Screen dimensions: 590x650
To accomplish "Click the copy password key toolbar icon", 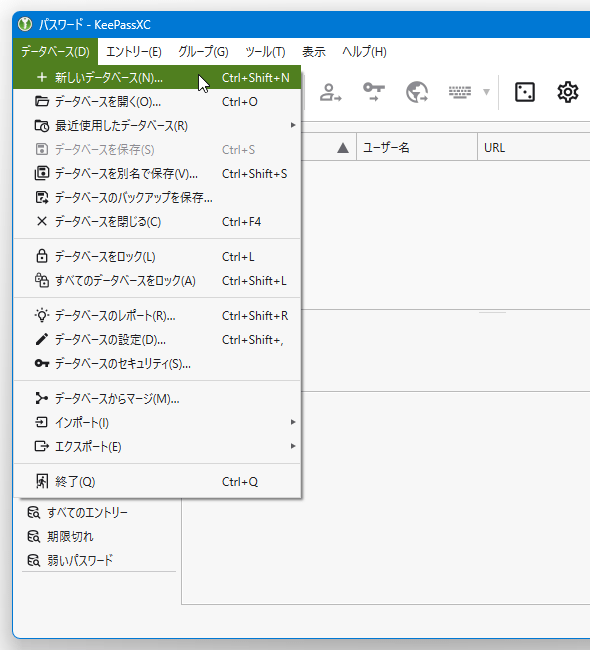I will click(374, 92).
